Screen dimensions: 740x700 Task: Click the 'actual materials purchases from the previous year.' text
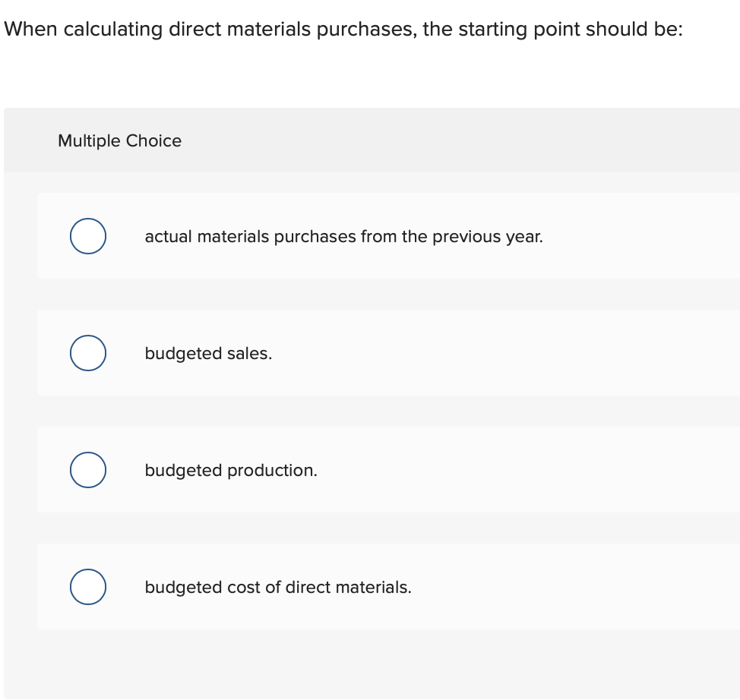(343, 236)
